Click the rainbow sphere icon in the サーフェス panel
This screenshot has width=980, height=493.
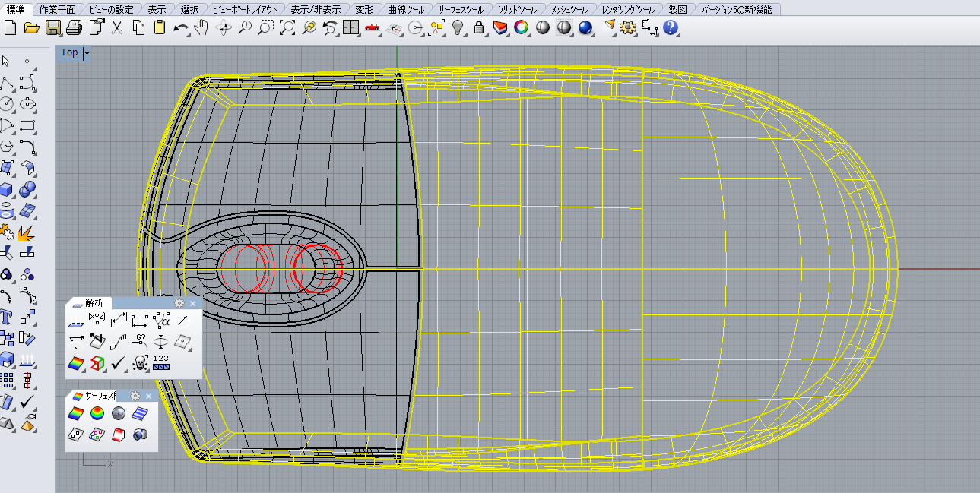pyautogui.click(x=97, y=413)
